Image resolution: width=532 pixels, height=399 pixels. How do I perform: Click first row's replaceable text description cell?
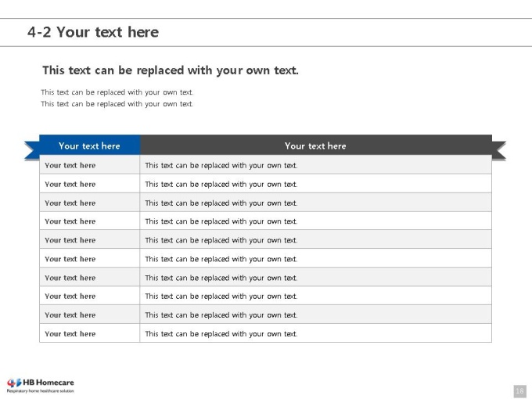tap(315, 165)
